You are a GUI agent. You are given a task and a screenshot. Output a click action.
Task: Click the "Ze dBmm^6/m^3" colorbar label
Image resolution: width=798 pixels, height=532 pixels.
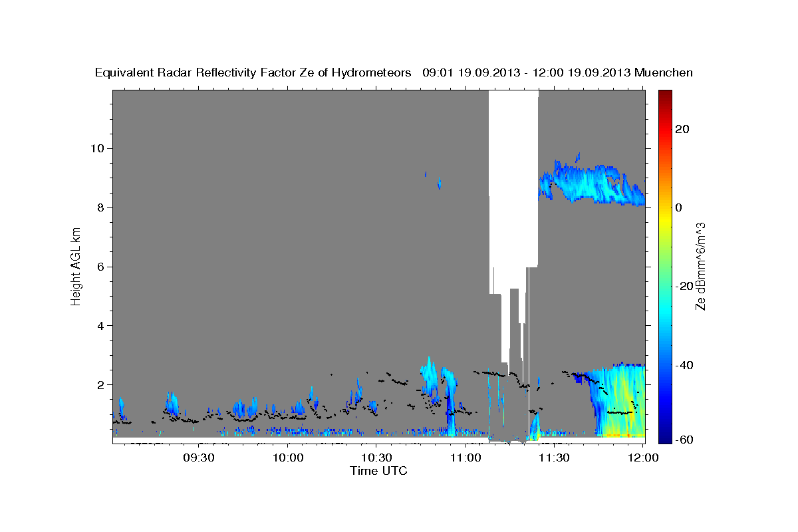(x=700, y=267)
